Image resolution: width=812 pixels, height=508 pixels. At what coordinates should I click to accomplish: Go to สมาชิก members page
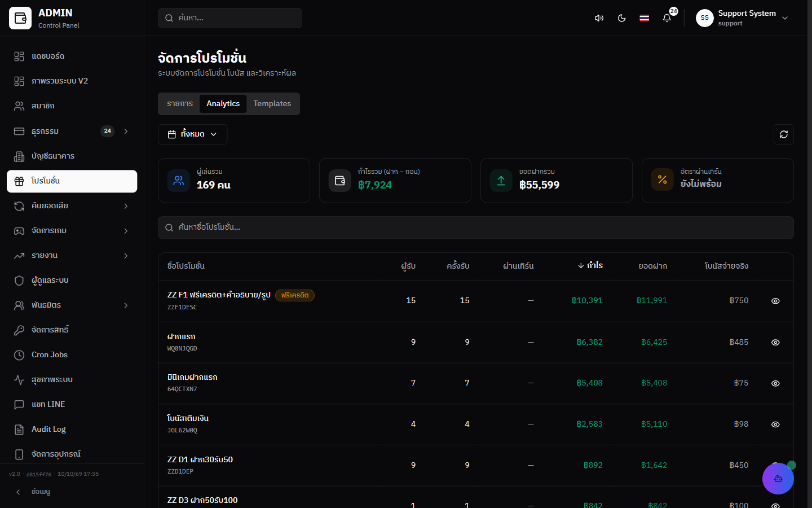[x=72, y=106]
